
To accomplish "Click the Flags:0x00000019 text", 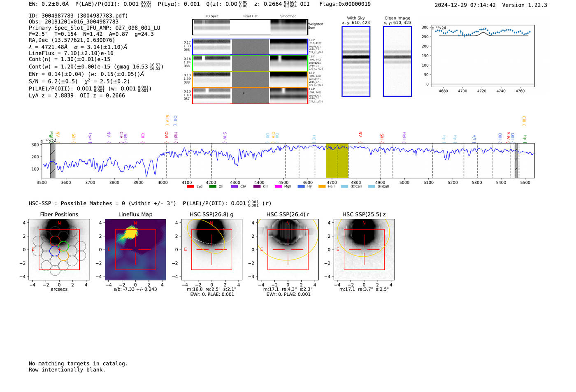I will 345,4.
